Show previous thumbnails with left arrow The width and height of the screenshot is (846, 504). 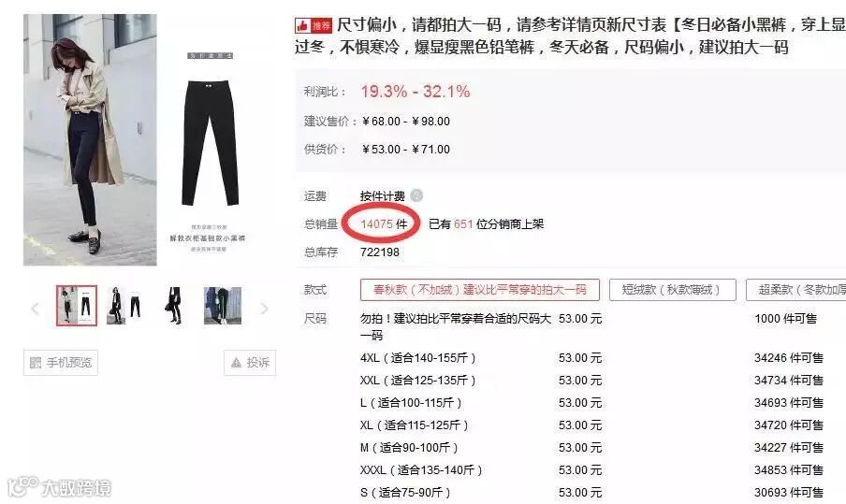35,309
